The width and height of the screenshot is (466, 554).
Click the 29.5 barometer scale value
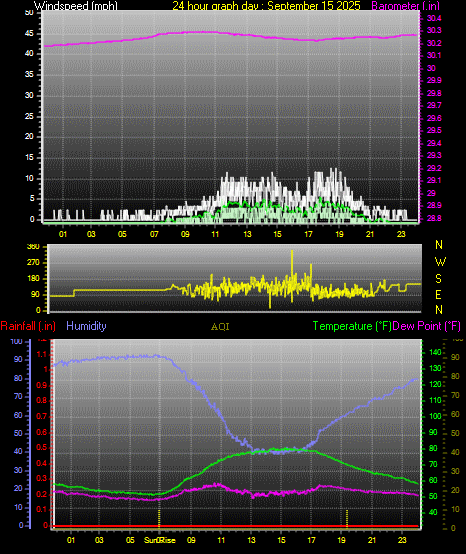tap(434, 131)
